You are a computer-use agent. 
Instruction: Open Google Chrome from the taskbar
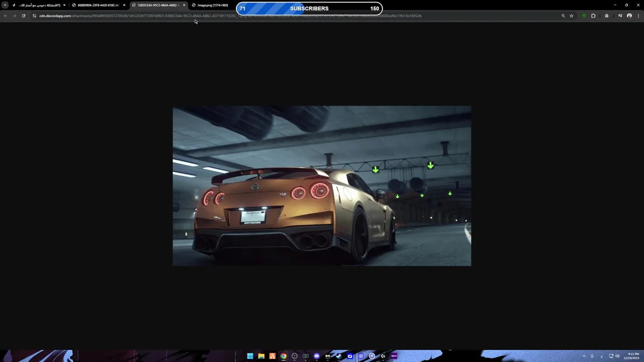click(x=283, y=356)
